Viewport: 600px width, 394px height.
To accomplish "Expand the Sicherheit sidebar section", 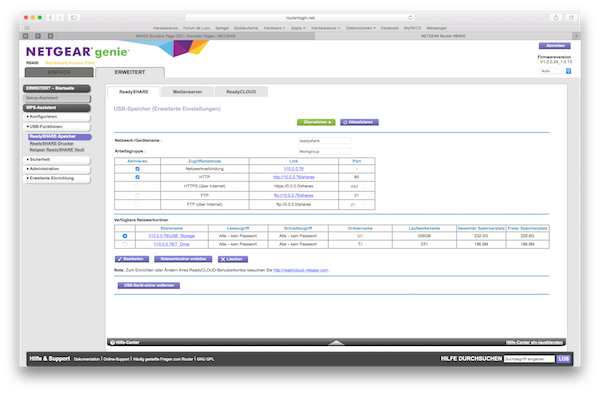I will [57, 160].
